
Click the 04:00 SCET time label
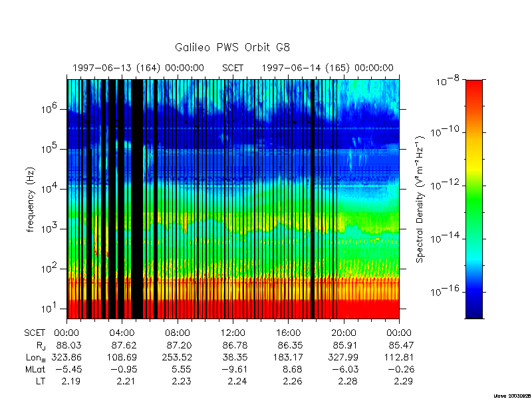[122, 333]
